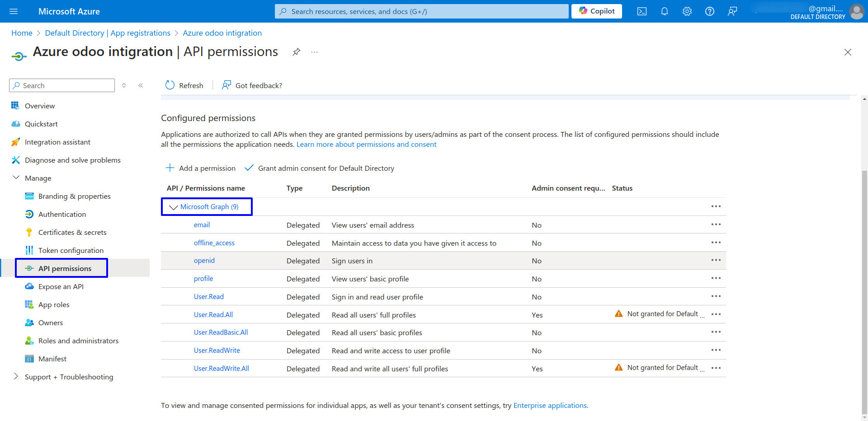Go to the Authentication page
This screenshot has width=868, height=421.
point(62,214)
